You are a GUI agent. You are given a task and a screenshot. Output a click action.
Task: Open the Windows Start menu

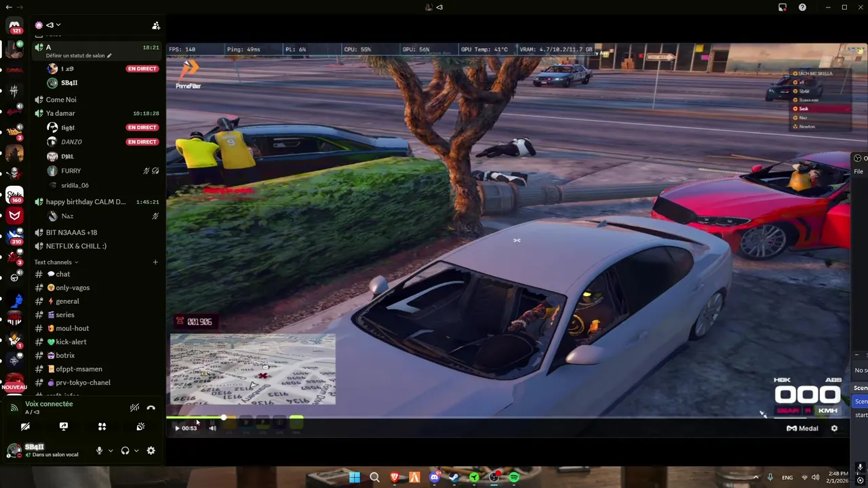point(354,477)
